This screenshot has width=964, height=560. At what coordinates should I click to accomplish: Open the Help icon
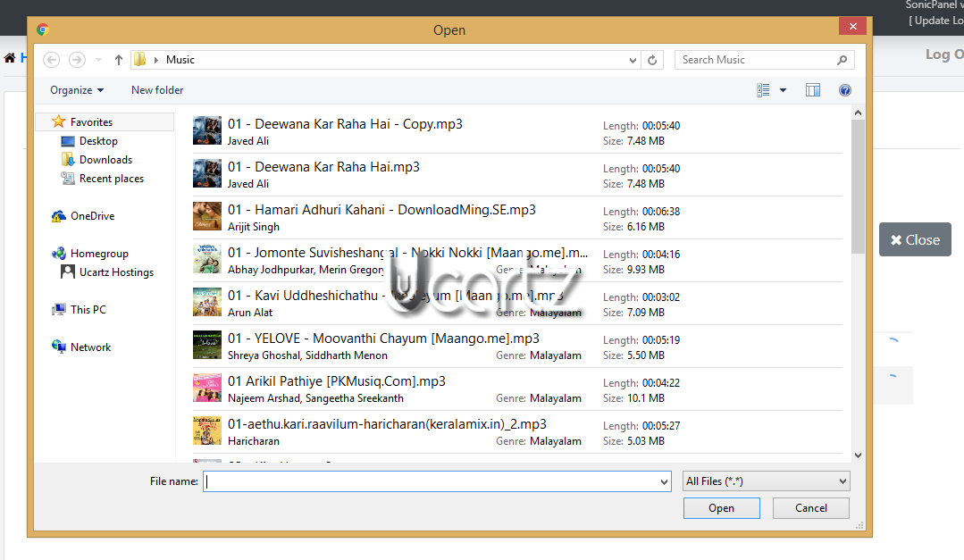[845, 90]
